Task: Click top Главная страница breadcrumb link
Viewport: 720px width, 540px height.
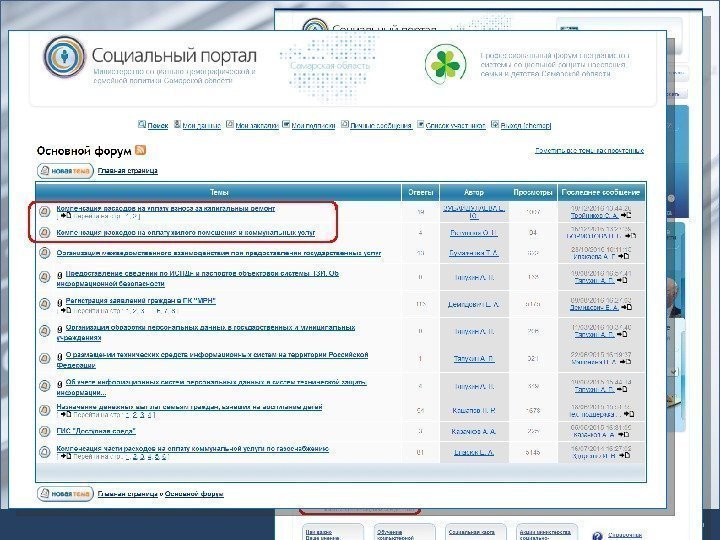Action: [x=128, y=171]
